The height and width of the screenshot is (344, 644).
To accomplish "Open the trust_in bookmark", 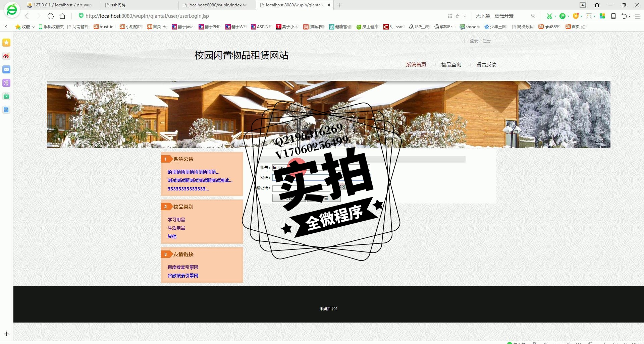I will [104, 26].
